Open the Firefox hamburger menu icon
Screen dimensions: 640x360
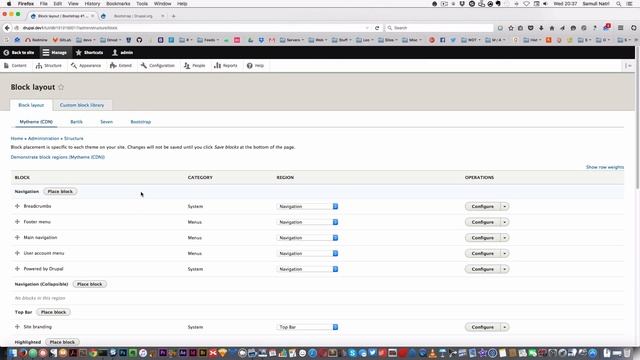tap(620, 28)
